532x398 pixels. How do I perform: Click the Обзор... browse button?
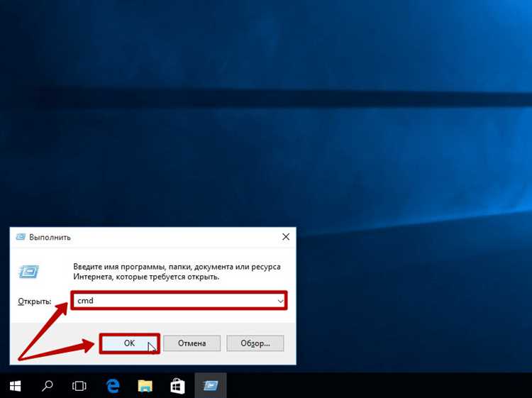255,343
